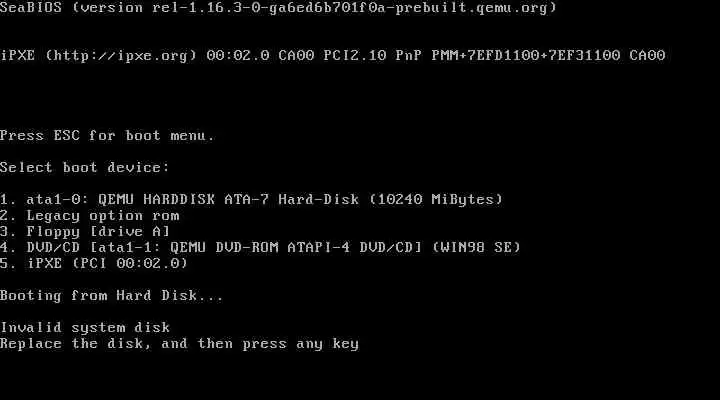Click the PCI2.10 text in iPXE line
Viewport: 720px width, 400px height.
pos(355,56)
